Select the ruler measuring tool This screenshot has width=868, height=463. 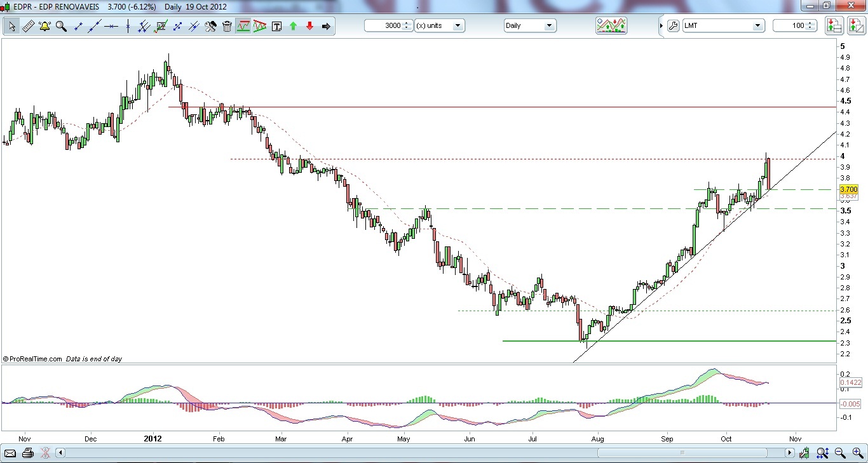[28, 26]
